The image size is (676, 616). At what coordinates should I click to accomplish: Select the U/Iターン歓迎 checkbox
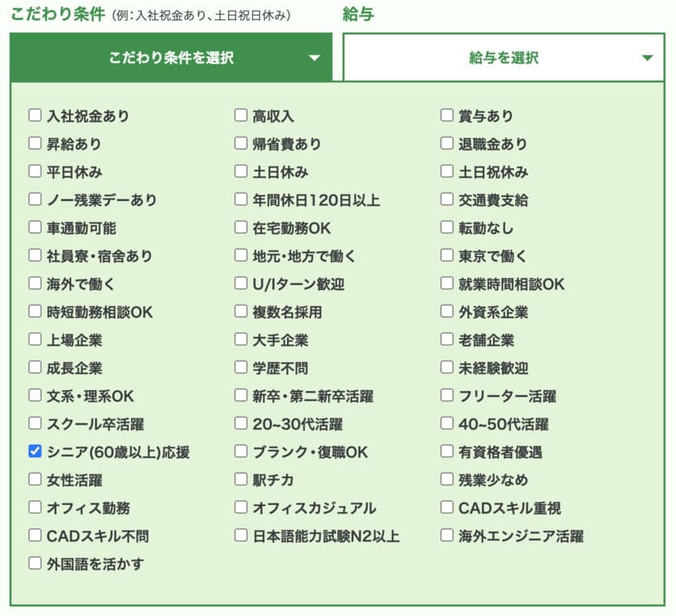[x=241, y=283]
